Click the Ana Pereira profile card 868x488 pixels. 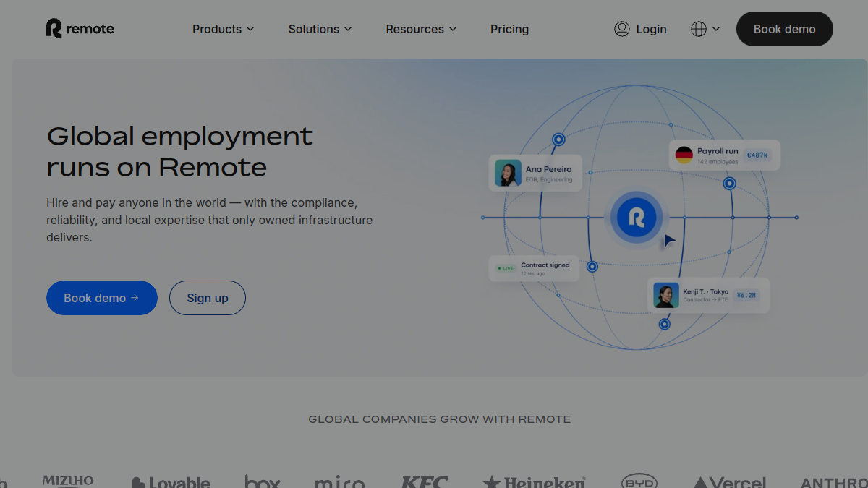pyautogui.click(x=535, y=174)
